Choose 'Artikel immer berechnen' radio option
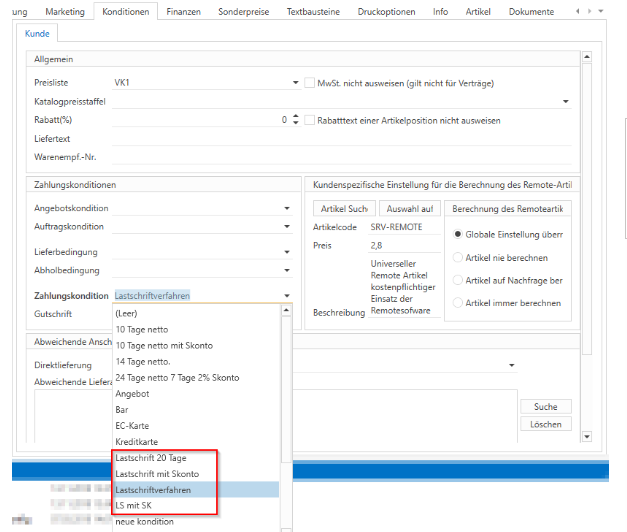 click(459, 303)
